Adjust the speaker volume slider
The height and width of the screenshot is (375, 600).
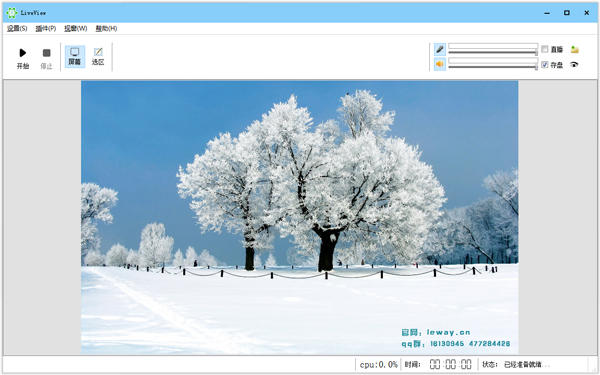coord(493,67)
